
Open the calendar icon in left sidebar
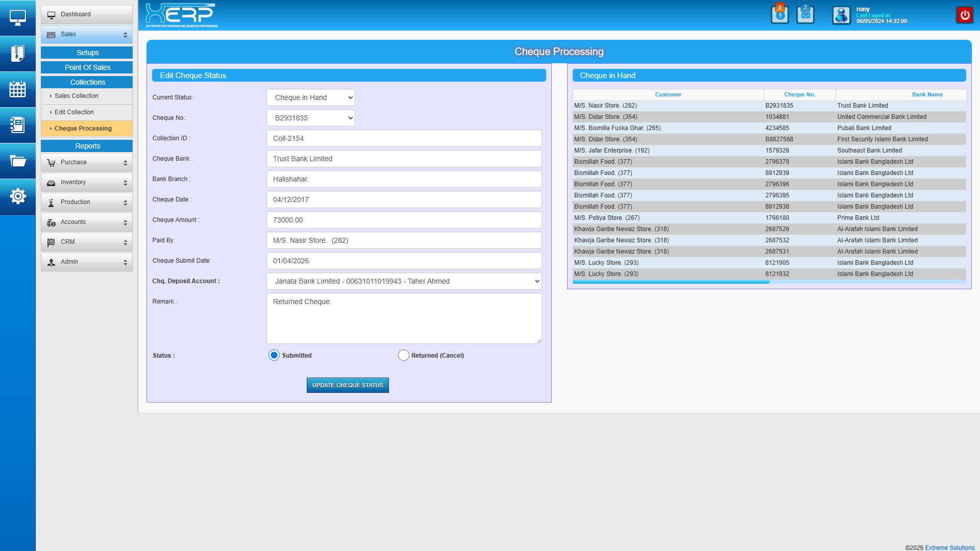(x=17, y=89)
